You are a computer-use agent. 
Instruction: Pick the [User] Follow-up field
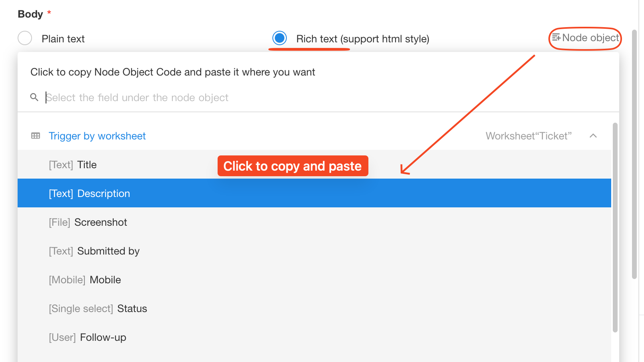(x=314, y=337)
